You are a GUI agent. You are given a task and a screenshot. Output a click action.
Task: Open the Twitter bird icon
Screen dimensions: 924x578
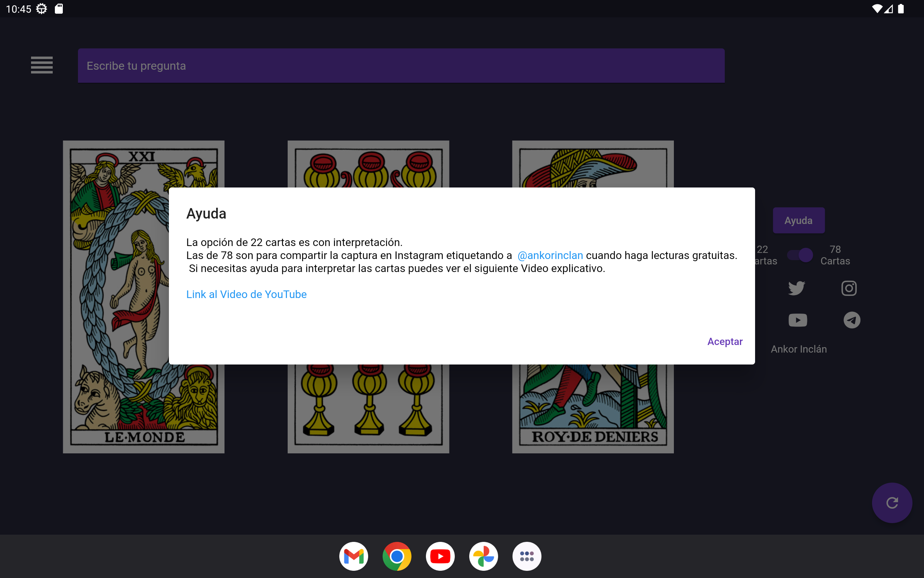[x=796, y=288]
